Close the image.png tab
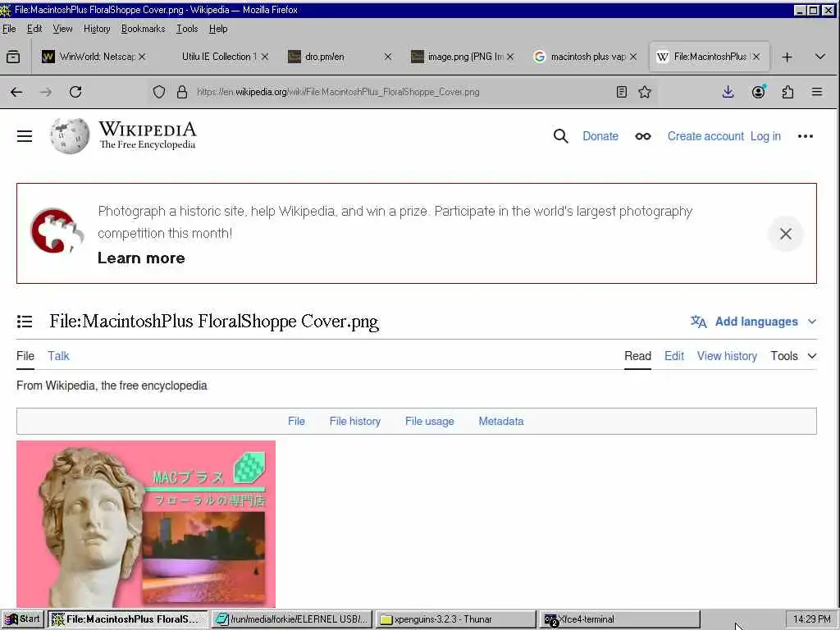The width and height of the screenshot is (840, 630). (x=510, y=57)
